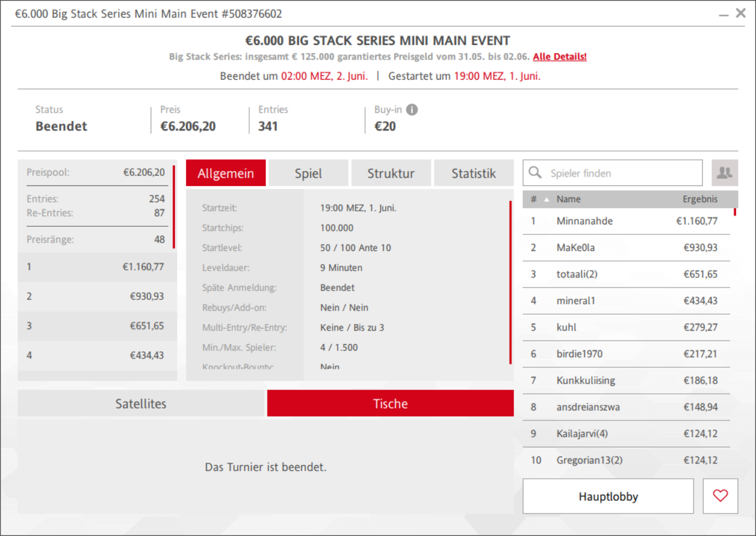
Task: Click the Späte Anmeldung Beendet value
Action: (337, 288)
